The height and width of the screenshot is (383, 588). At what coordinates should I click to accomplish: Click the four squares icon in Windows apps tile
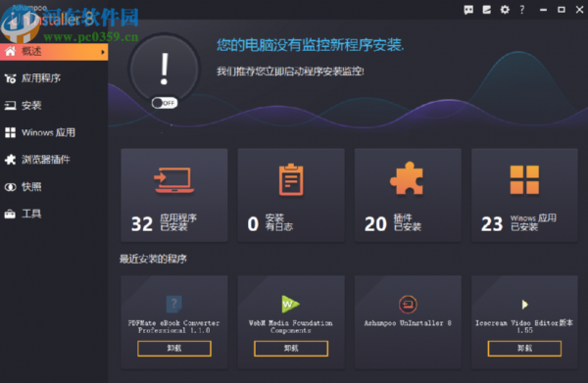pyautogui.click(x=524, y=179)
